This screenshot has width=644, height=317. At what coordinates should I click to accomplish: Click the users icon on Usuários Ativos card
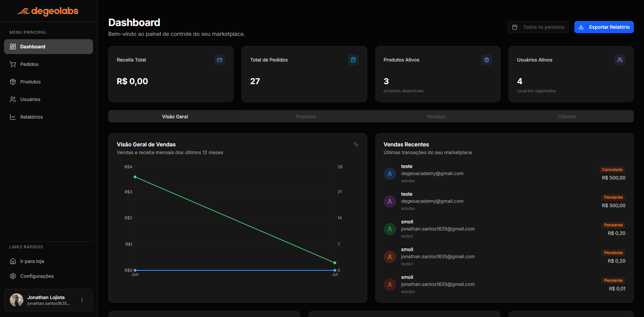(x=620, y=60)
